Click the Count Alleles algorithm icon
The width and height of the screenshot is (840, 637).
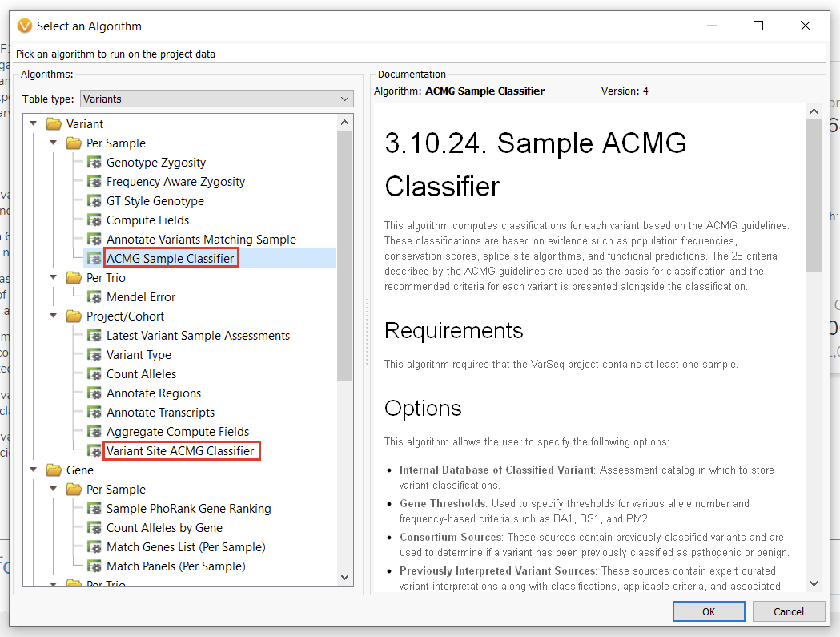pos(92,373)
